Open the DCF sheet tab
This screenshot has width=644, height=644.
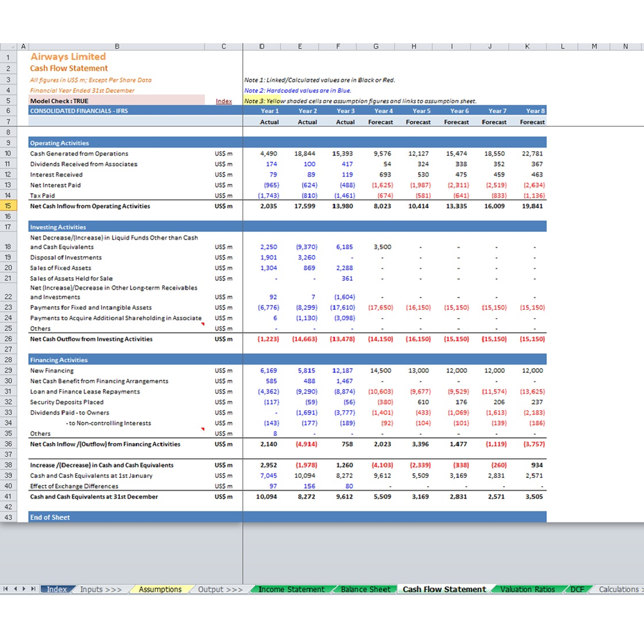[577, 589]
